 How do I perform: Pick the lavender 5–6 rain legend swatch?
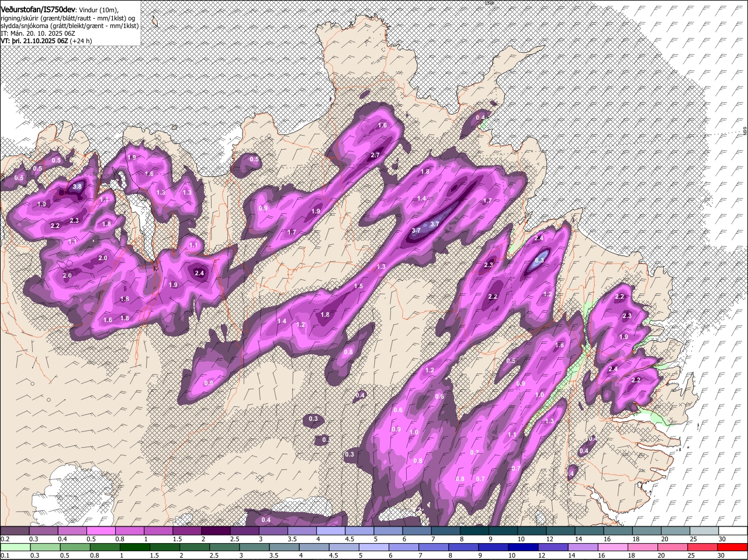[x=374, y=547]
